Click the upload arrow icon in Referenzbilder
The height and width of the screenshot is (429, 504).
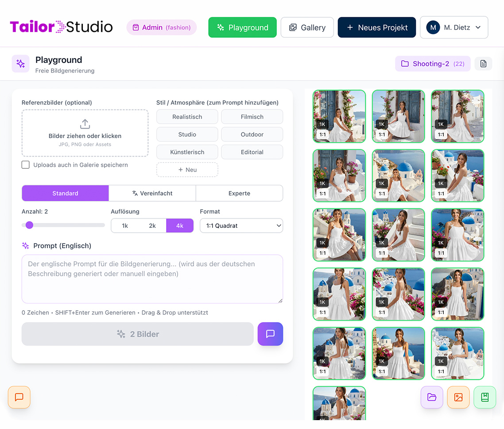click(85, 124)
